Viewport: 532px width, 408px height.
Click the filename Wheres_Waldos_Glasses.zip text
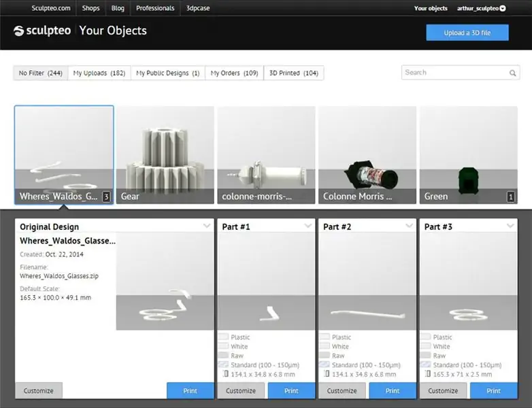[x=59, y=276]
